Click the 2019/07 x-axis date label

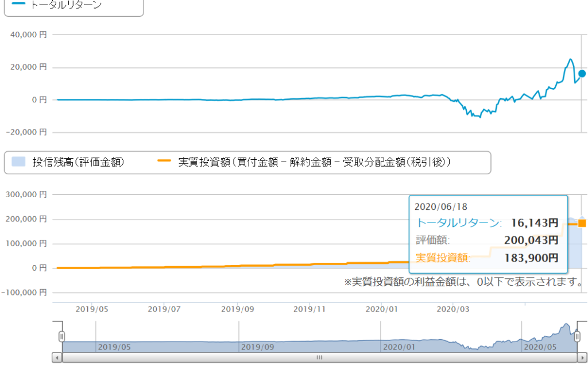tap(164, 309)
